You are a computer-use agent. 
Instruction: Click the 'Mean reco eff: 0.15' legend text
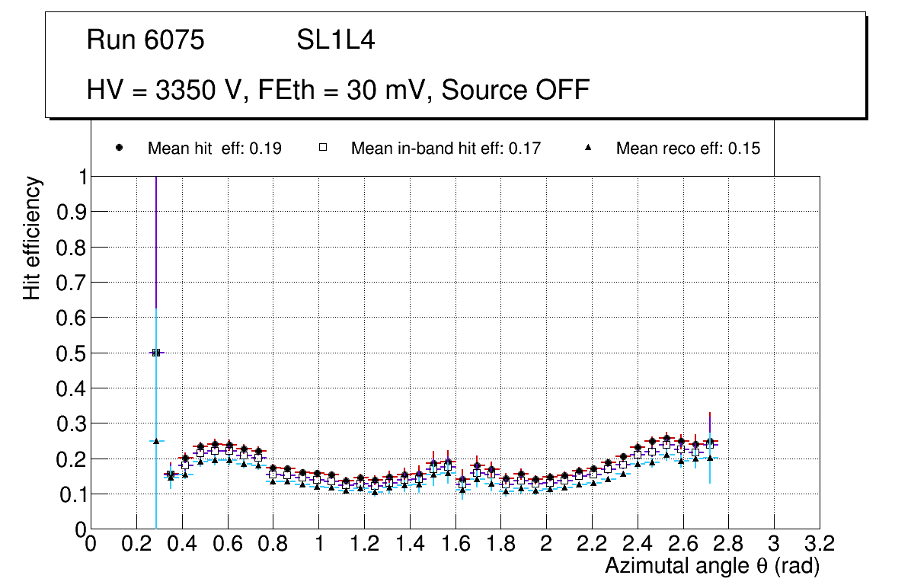tap(688, 149)
